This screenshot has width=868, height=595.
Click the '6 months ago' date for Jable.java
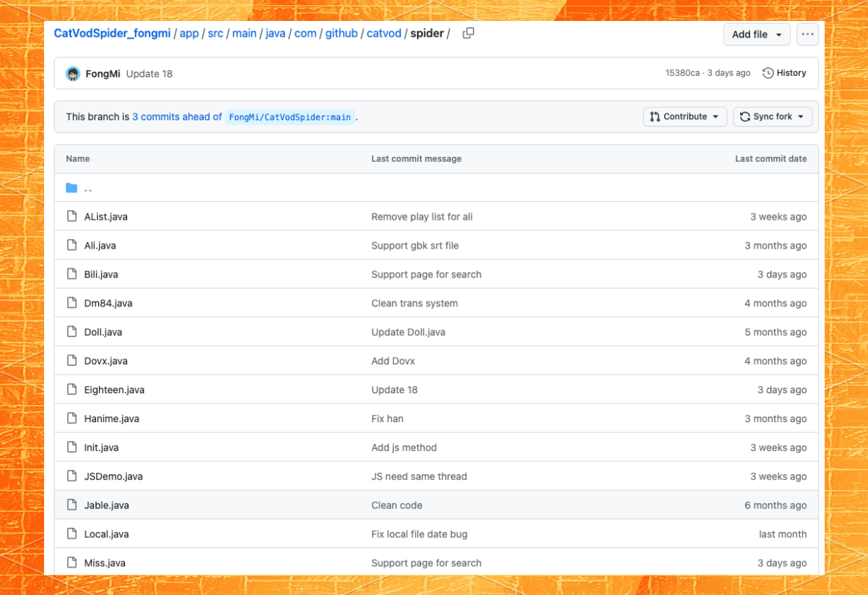775,505
